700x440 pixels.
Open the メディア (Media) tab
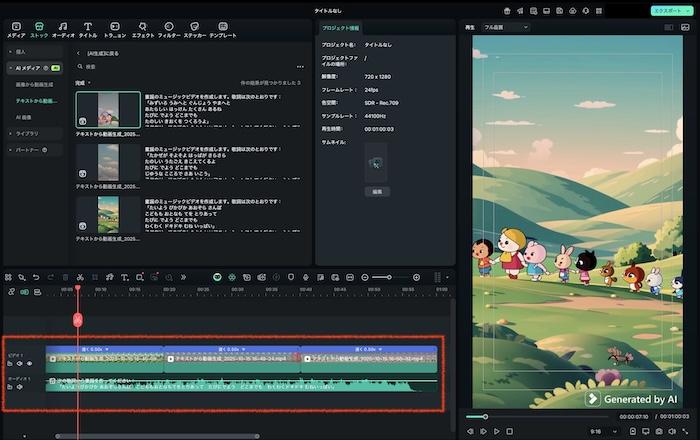pos(16,30)
